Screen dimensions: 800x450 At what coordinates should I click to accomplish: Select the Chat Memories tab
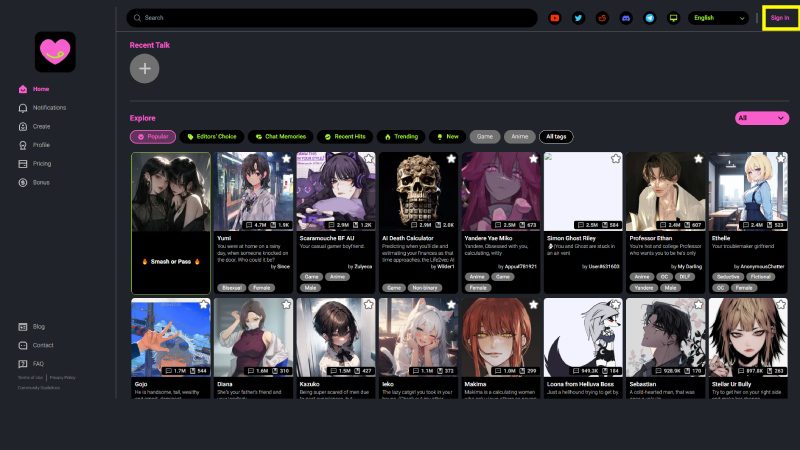click(x=281, y=137)
